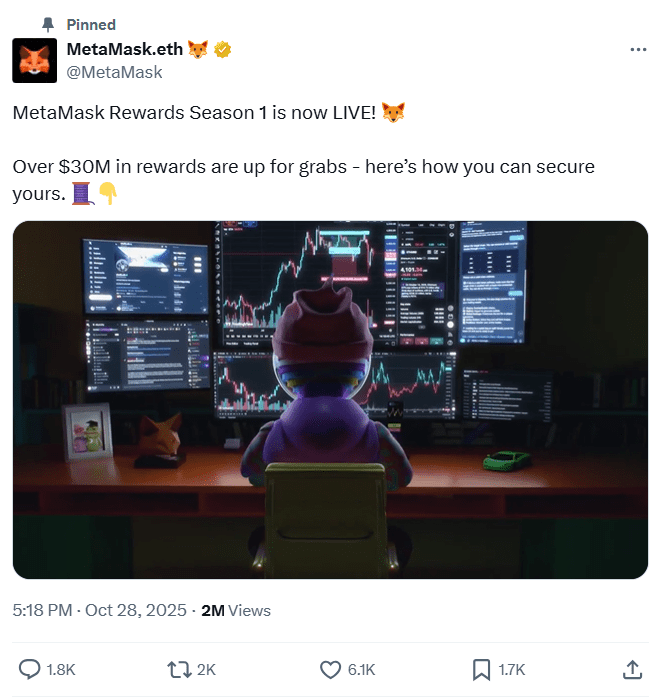Like the tweet with the heart icon
Screen dimensions: 650x698
point(330,670)
